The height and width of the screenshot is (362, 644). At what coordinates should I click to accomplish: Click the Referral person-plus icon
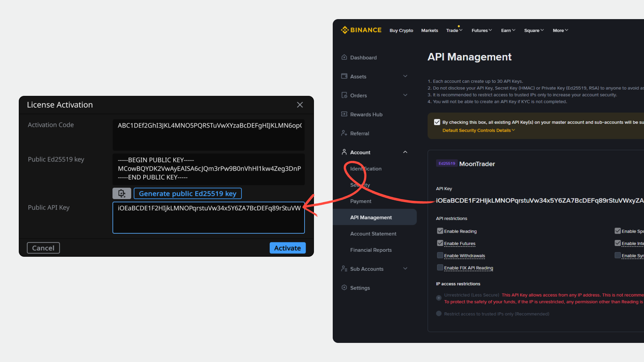pyautogui.click(x=344, y=133)
